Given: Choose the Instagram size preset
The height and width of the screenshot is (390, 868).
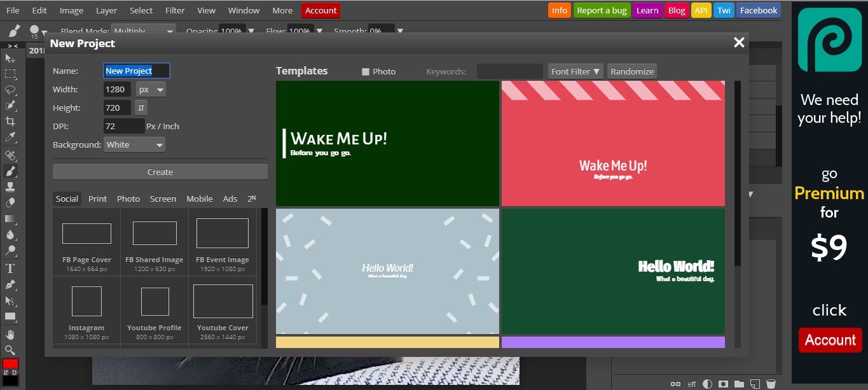Looking at the screenshot, I should pos(86,310).
